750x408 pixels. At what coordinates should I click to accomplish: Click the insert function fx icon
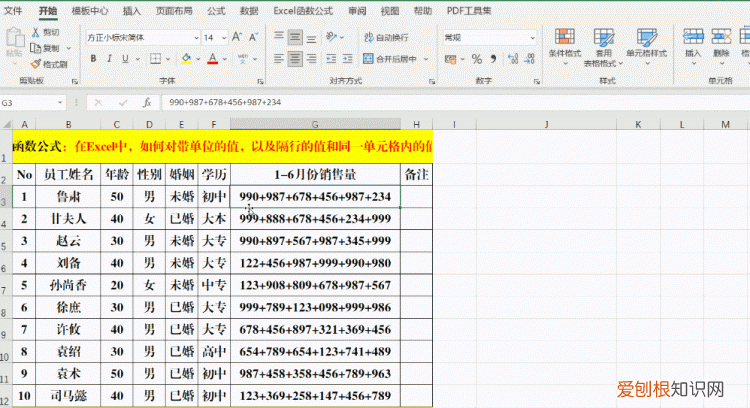(146, 102)
